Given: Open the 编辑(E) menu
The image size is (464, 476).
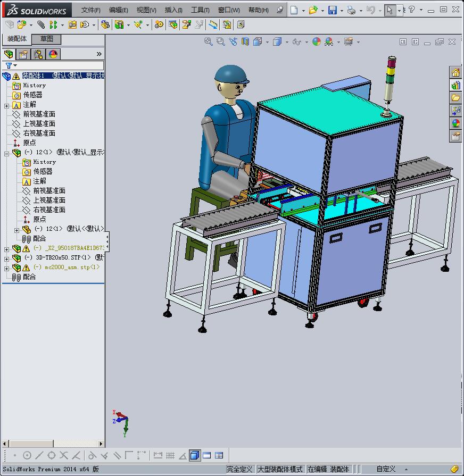Looking at the screenshot, I should pyautogui.click(x=119, y=10).
